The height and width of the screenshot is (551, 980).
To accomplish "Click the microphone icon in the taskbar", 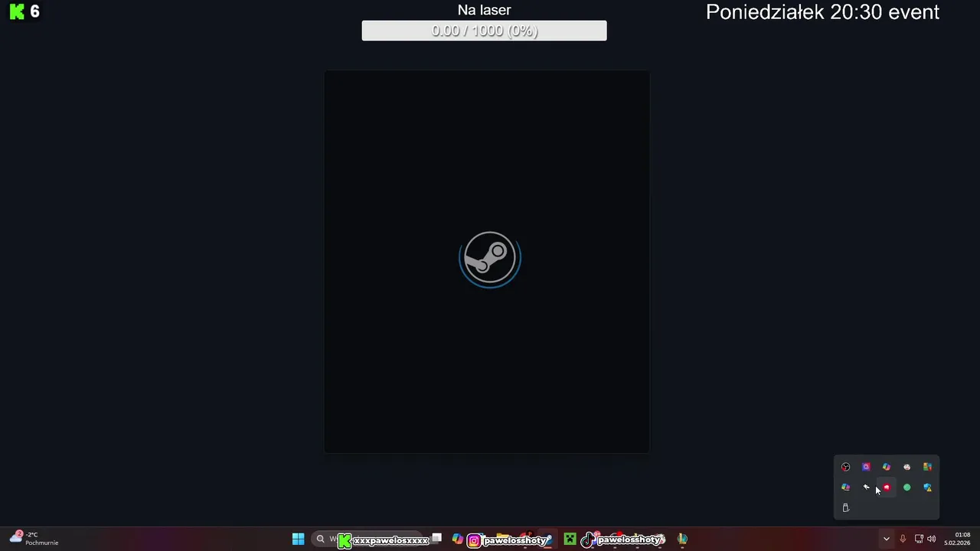I will [903, 540].
